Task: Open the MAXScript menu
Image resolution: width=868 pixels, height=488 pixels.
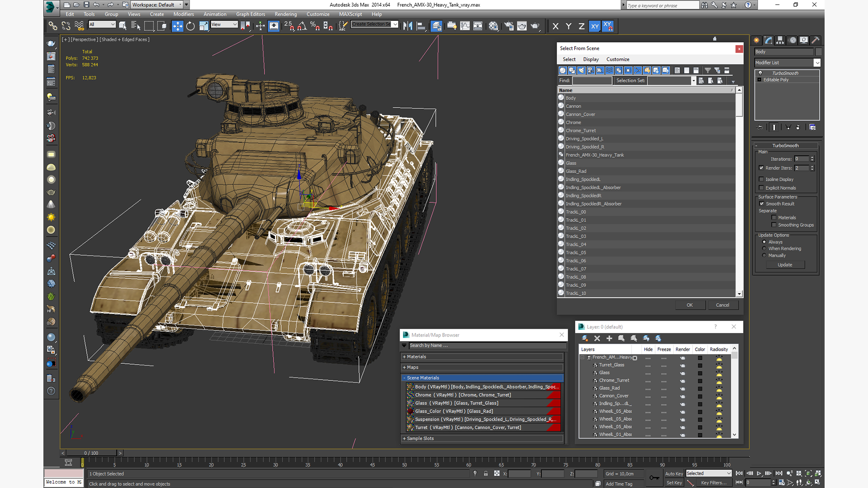Action: click(350, 14)
